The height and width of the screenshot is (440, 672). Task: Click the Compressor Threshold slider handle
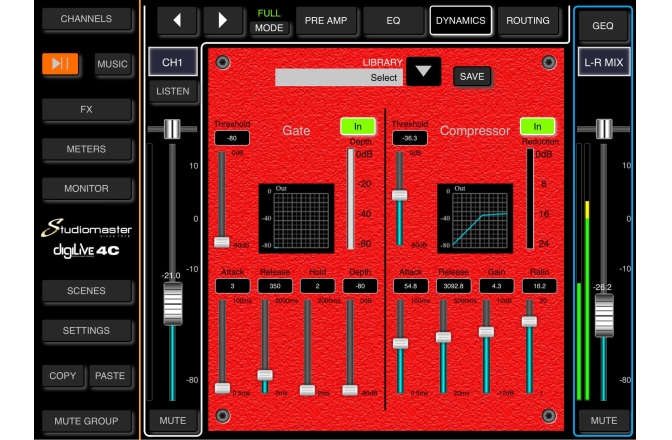399,196
